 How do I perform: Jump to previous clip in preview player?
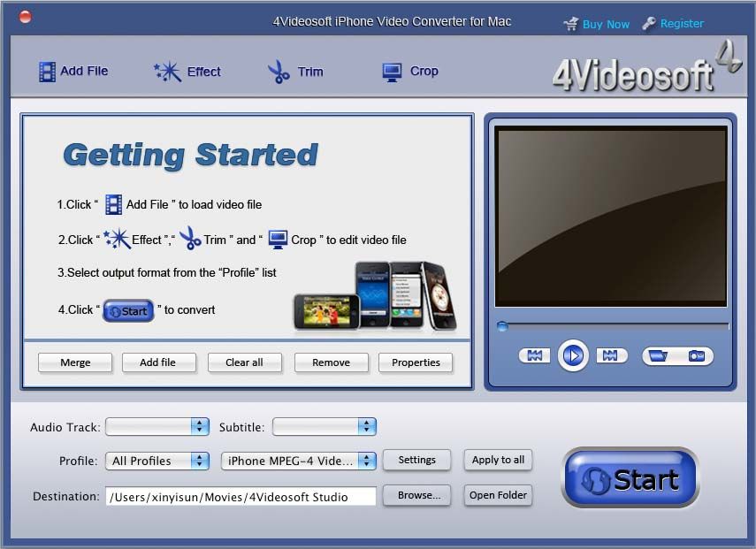(534, 355)
